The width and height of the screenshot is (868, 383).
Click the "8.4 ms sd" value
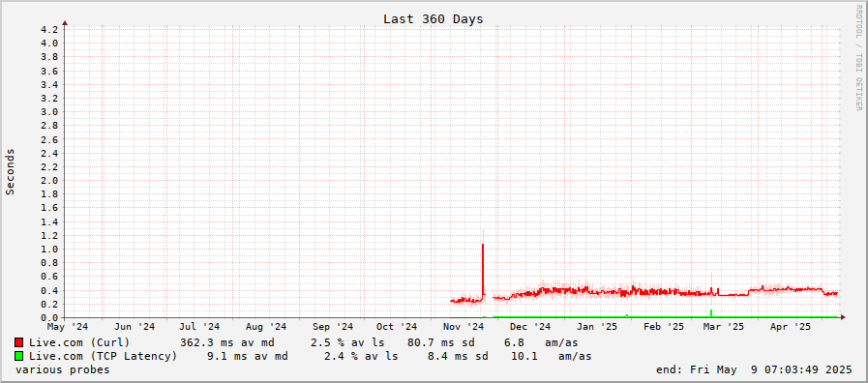click(458, 357)
